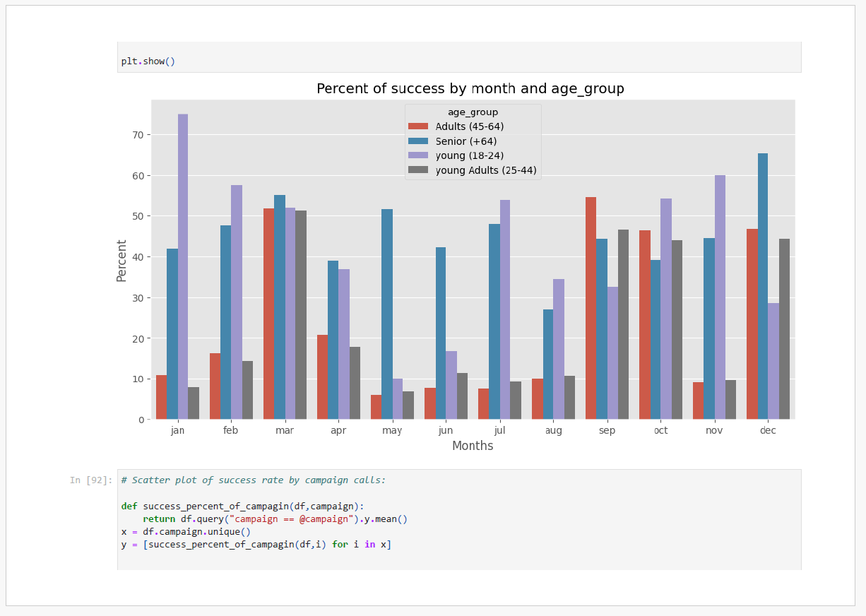Click the chart title about success by month
Screen dimensions: 866x616
pyautogui.click(x=470, y=89)
